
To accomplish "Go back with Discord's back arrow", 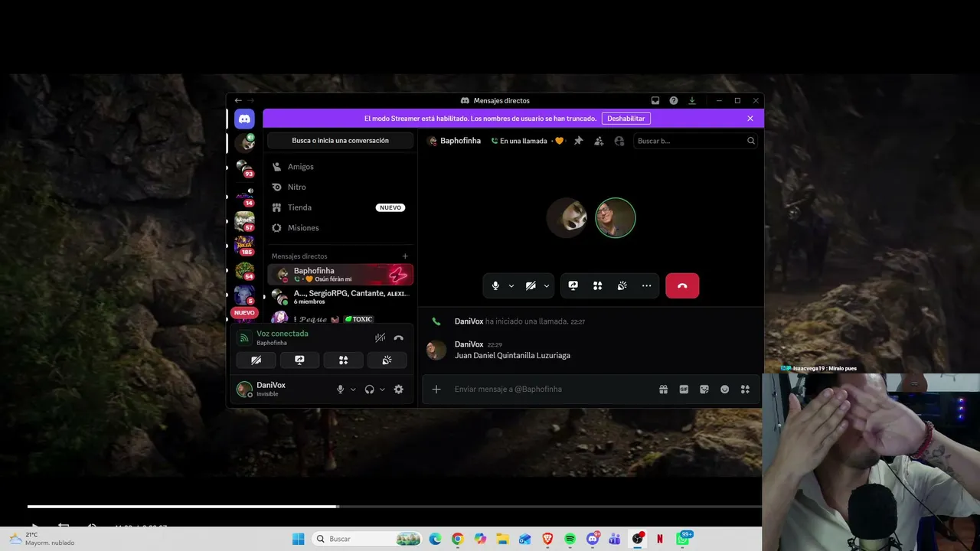I will [238, 100].
